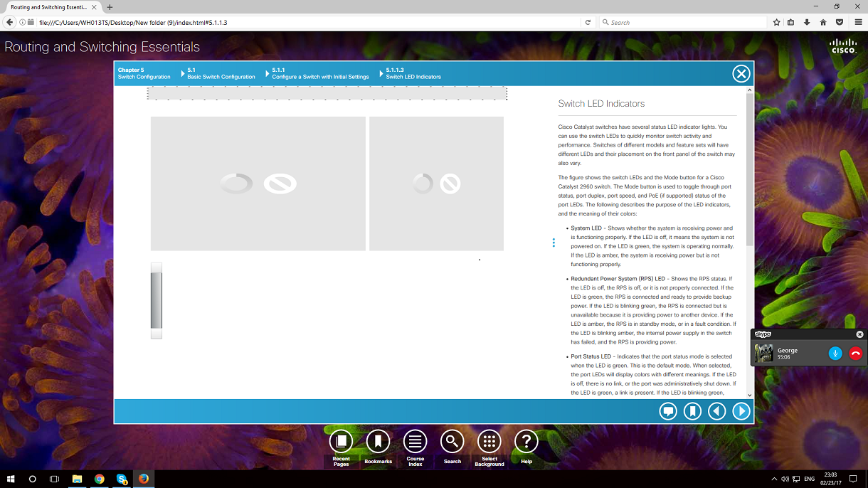This screenshot has width=868, height=488.
Task: Open 5.1 Basic Switch Configuration breadcrumb
Action: click(x=221, y=73)
